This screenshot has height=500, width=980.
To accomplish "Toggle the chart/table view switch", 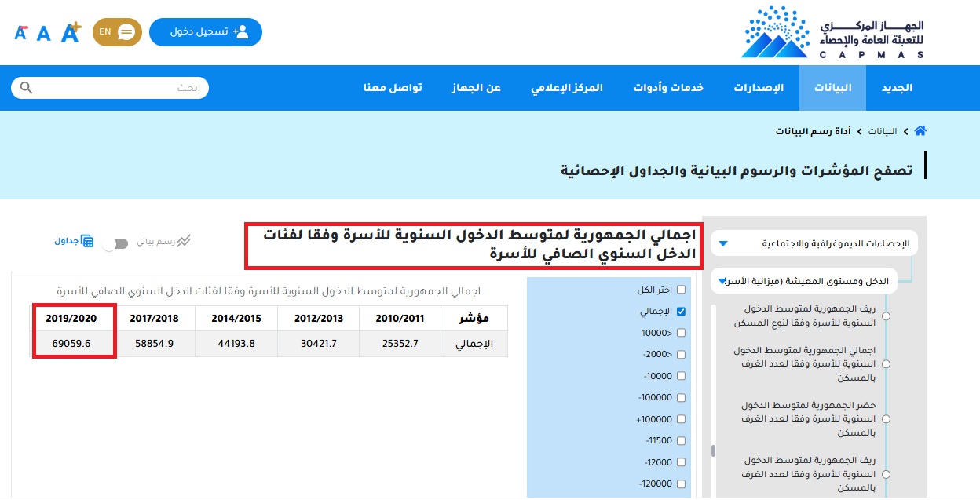I will pos(115,244).
